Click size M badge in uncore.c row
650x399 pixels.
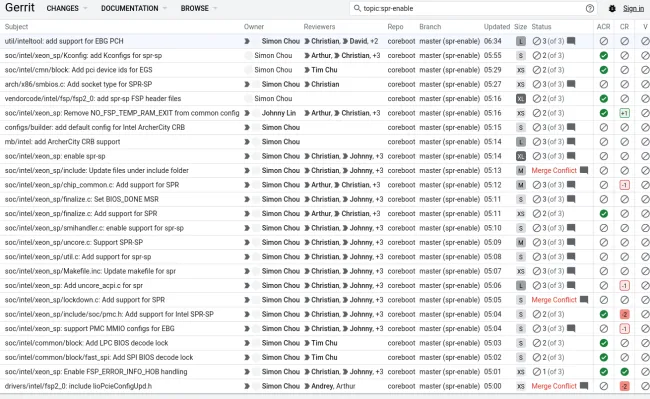pyautogui.click(x=521, y=242)
